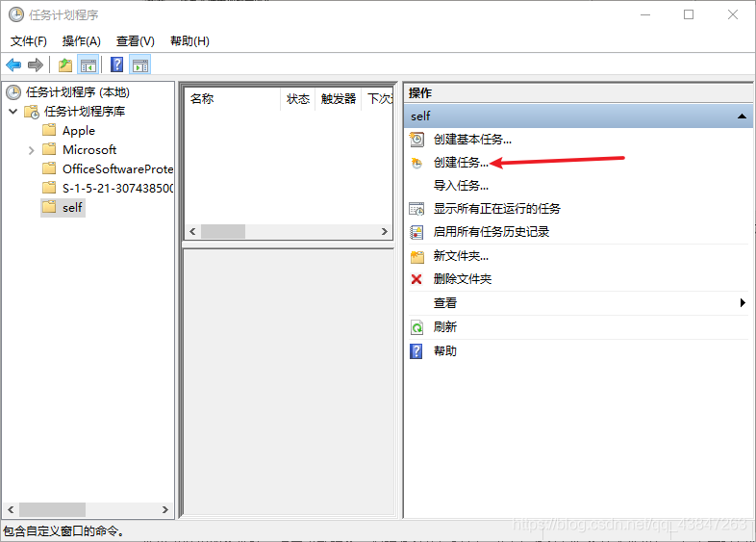Select the Apple tree item
Viewport: 756px width, 542px height.
[79, 131]
